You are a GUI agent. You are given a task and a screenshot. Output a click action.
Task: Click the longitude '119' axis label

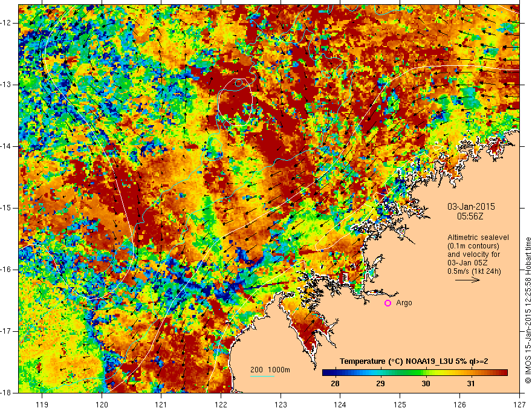coord(42,404)
